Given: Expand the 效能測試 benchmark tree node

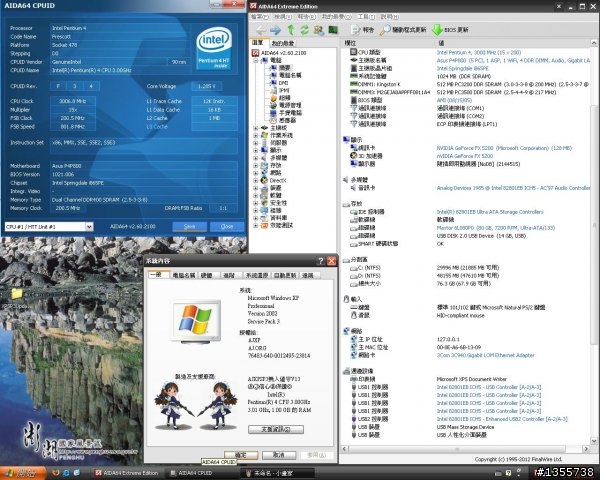Looking at the screenshot, I should (255, 225).
